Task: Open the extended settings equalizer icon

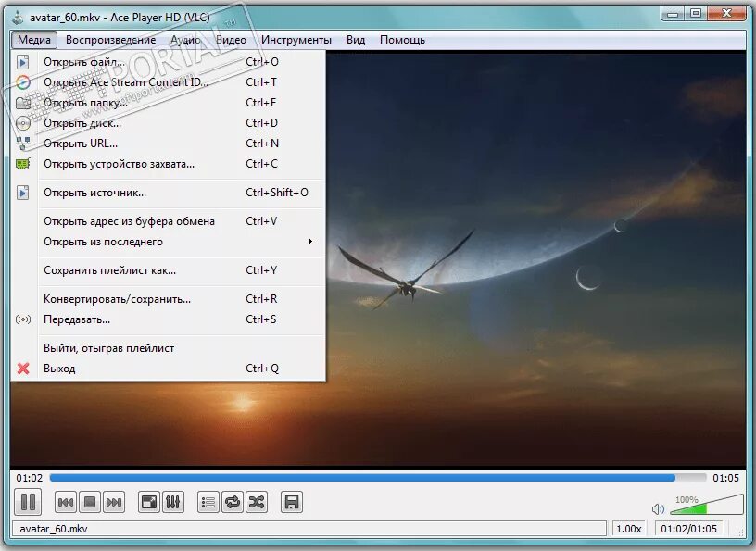Action: (x=173, y=502)
